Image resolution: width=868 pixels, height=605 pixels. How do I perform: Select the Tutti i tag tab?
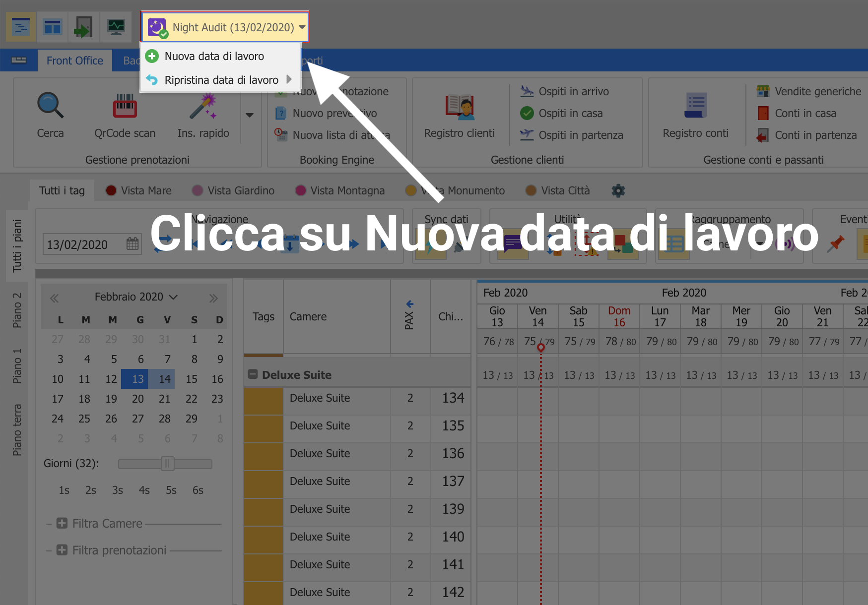pyautogui.click(x=62, y=190)
